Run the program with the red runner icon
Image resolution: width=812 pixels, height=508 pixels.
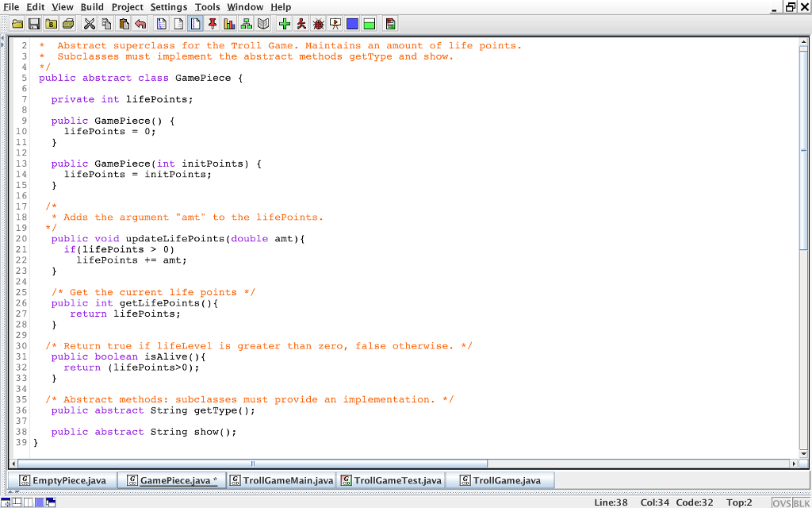[x=301, y=23]
